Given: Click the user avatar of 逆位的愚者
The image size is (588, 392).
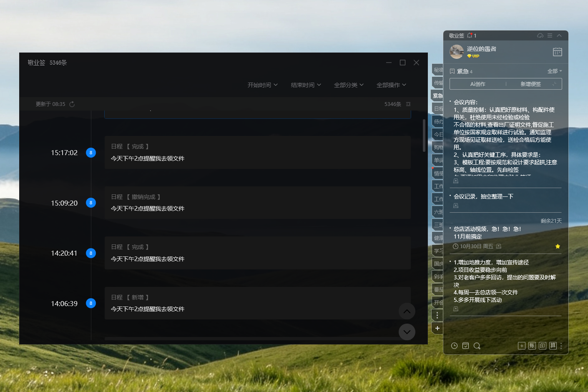Looking at the screenshot, I should coord(457,52).
